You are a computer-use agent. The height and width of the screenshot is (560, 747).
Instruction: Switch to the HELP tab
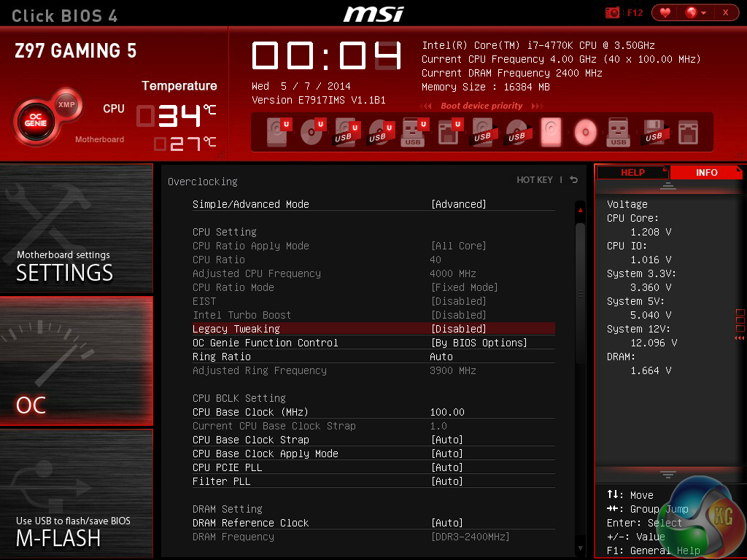(x=632, y=172)
